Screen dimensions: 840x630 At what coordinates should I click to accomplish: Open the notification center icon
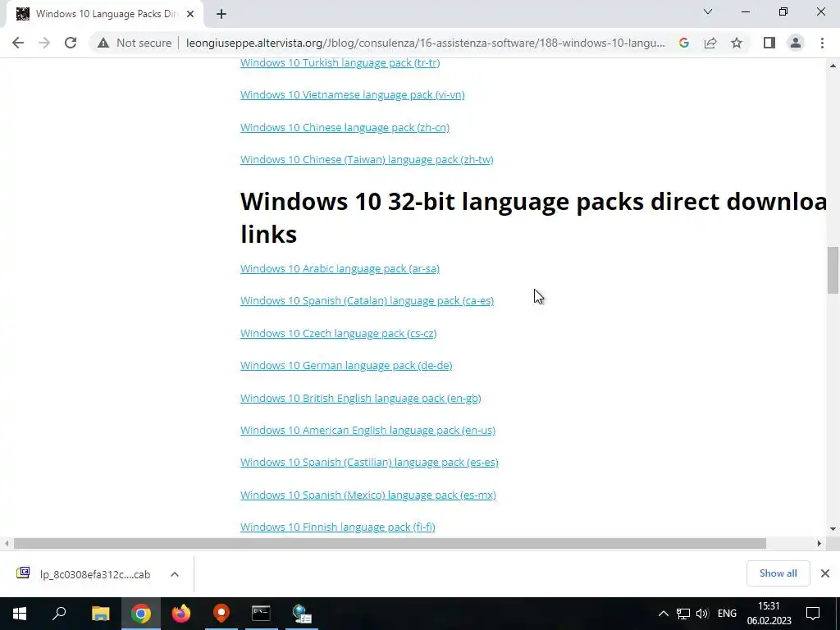pyautogui.click(x=813, y=614)
